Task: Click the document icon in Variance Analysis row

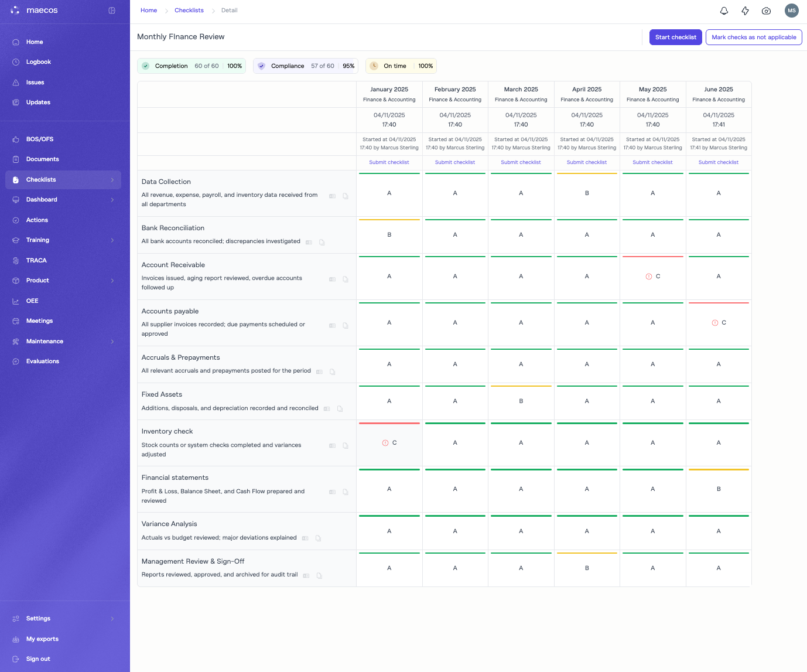Action: coord(319,538)
